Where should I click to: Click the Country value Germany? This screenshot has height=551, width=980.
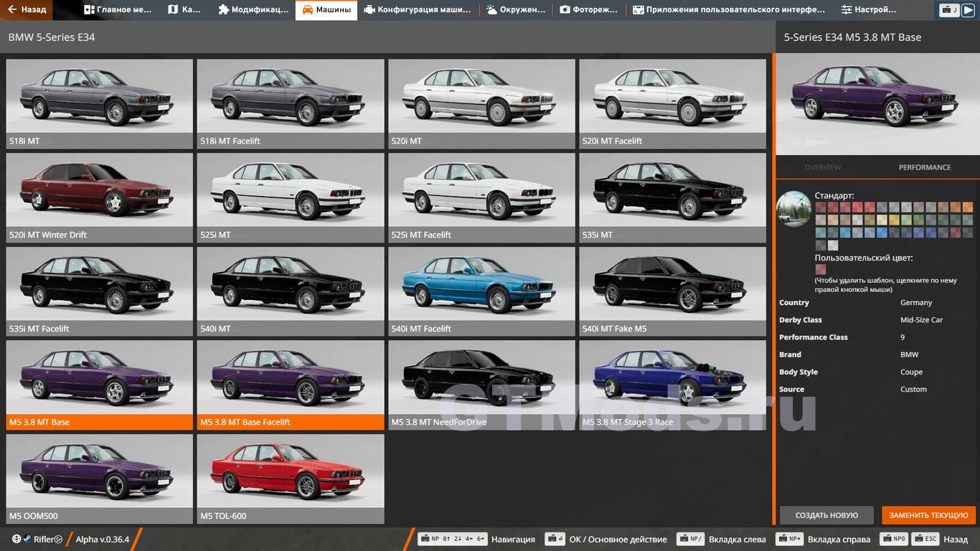tap(916, 303)
